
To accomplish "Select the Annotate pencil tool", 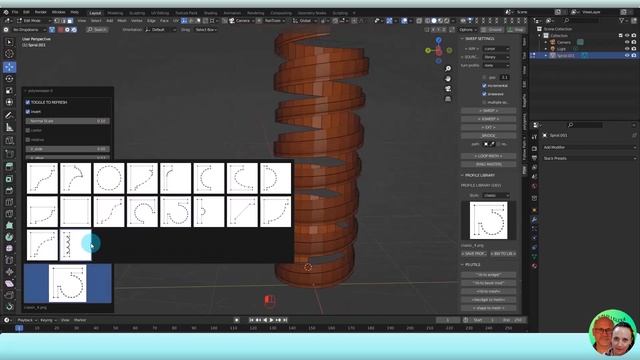I will (9, 116).
